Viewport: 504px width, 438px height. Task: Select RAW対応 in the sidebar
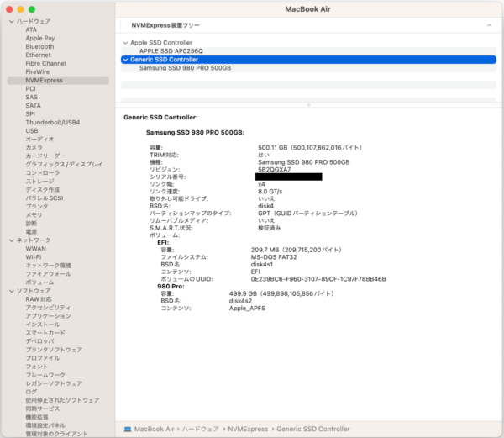pos(39,299)
